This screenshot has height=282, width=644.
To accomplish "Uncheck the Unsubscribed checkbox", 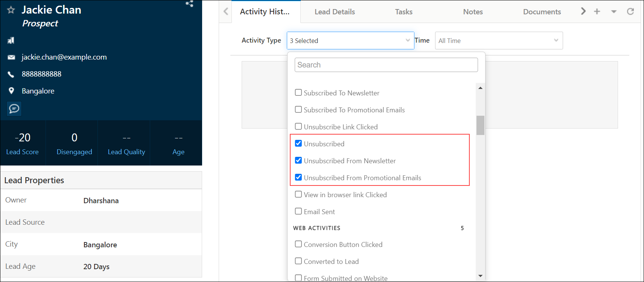I will [x=298, y=144].
